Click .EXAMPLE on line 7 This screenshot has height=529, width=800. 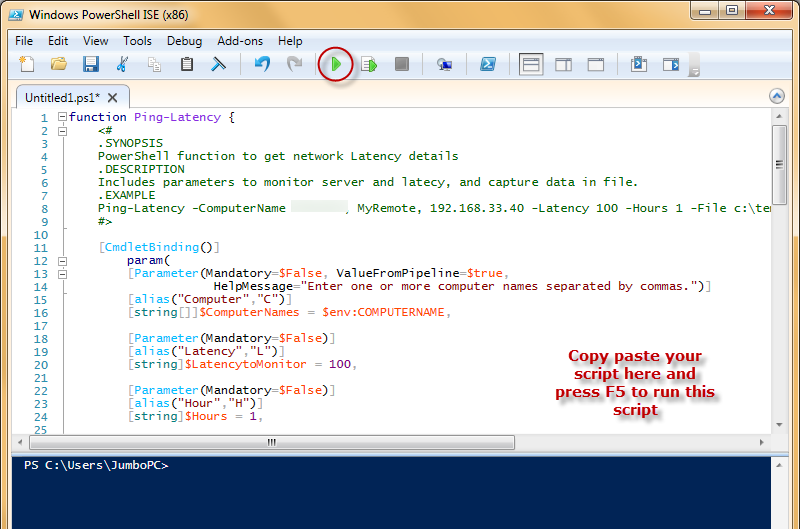coord(127,195)
